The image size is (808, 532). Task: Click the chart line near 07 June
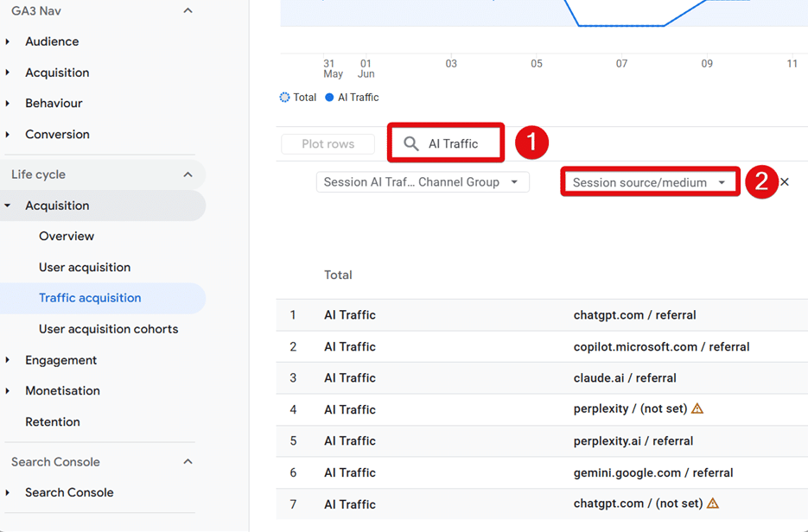click(621, 25)
